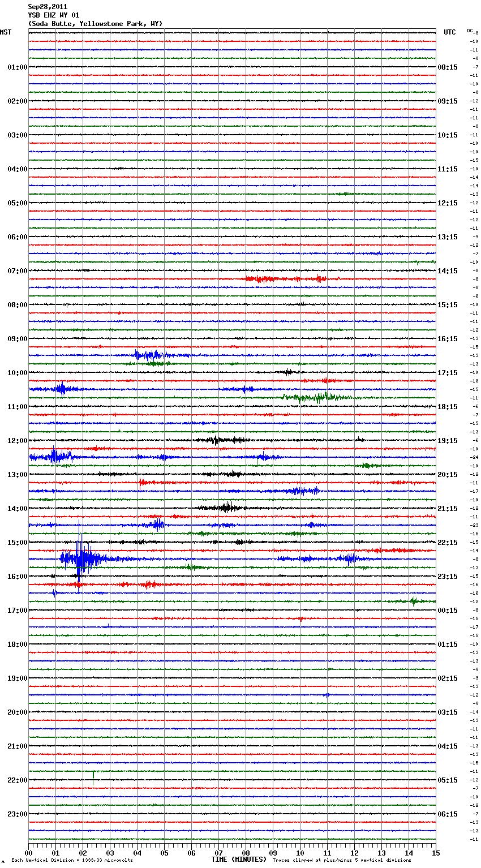This screenshot has width=481, height=868.
Task: Click the 10:15 UTC time label
Action: point(448,135)
